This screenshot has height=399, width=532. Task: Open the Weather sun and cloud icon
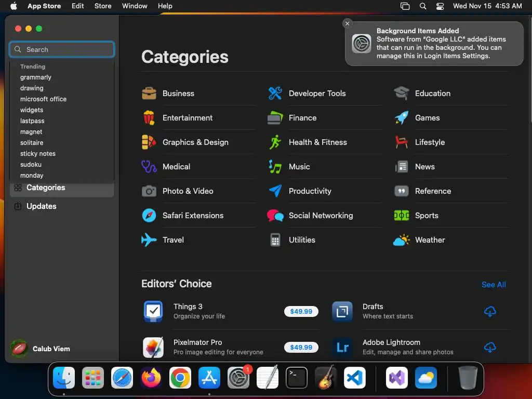click(x=402, y=240)
